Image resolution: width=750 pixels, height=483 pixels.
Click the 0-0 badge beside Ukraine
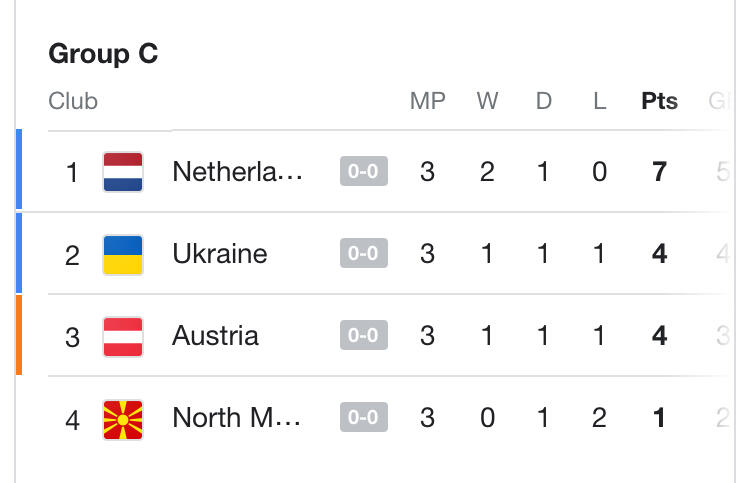click(x=362, y=254)
